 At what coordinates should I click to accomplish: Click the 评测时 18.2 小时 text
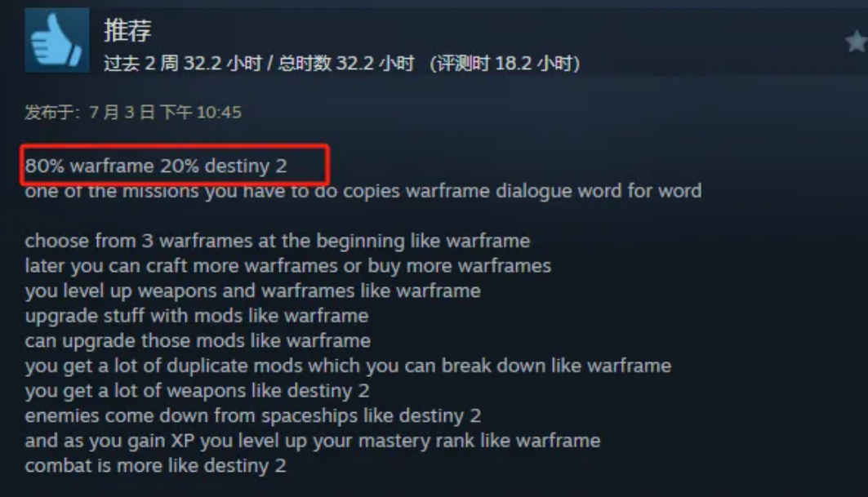coord(505,63)
